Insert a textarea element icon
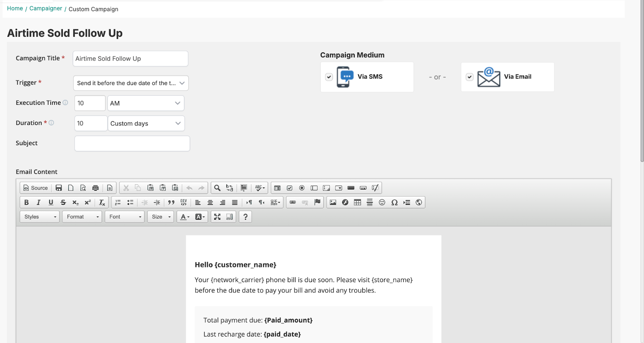This screenshot has height=343, width=644. (x=326, y=188)
